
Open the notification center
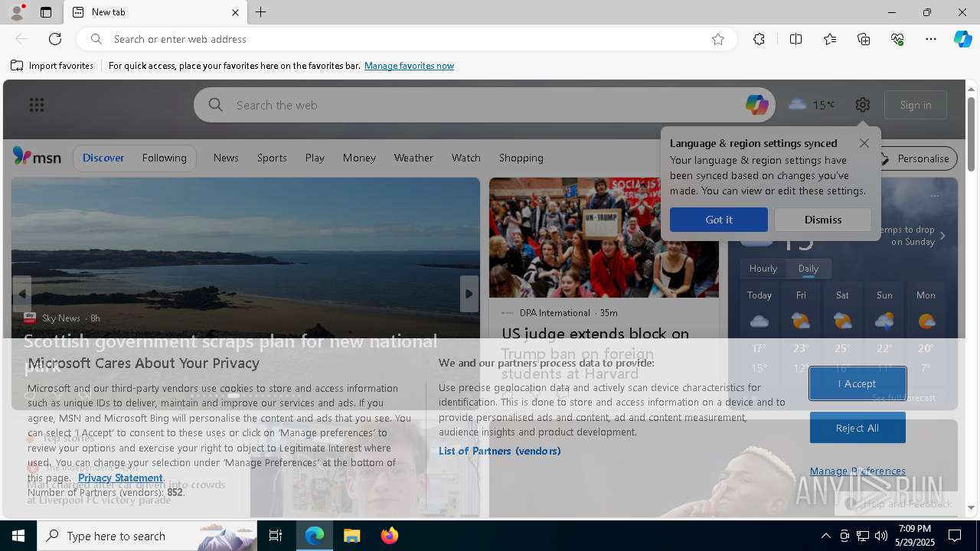pyautogui.click(x=955, y=536)
